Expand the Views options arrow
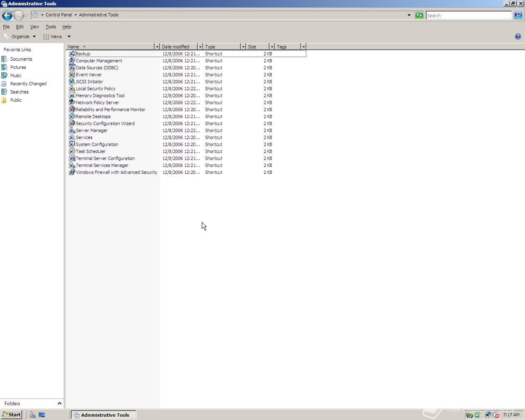This screenshot has height=420, width=525. click(x=69, y=37)
